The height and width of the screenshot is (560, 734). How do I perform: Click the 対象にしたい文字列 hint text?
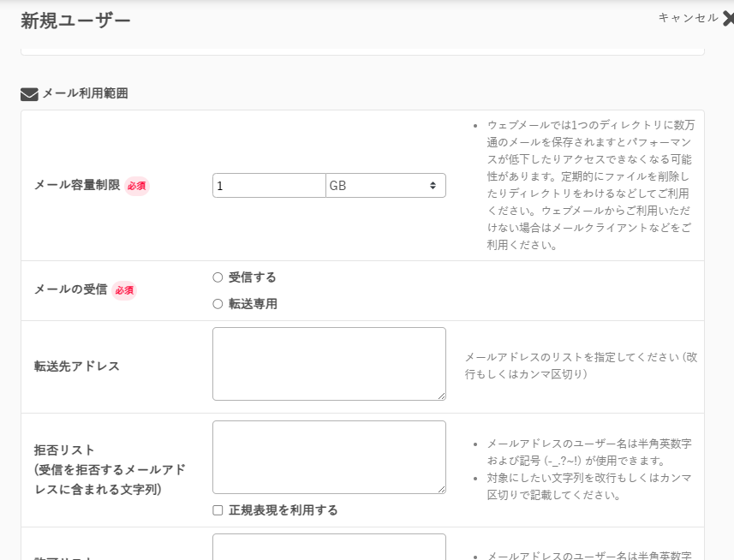point(589,486)
